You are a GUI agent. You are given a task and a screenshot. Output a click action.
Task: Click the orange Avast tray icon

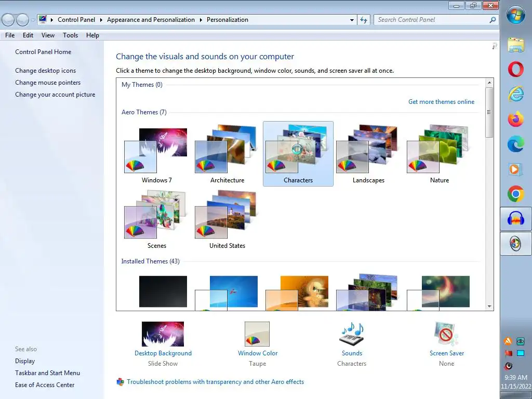[508, 341]
